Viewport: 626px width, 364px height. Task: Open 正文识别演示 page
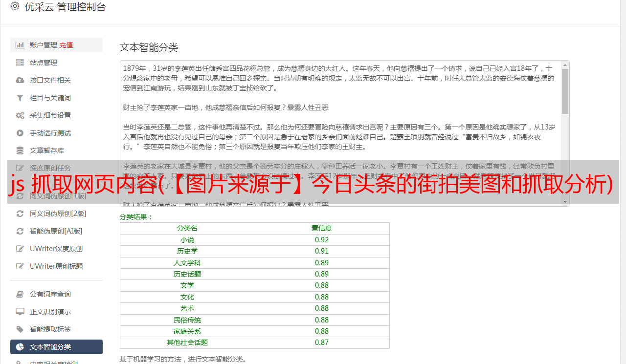tap(56, 312)
